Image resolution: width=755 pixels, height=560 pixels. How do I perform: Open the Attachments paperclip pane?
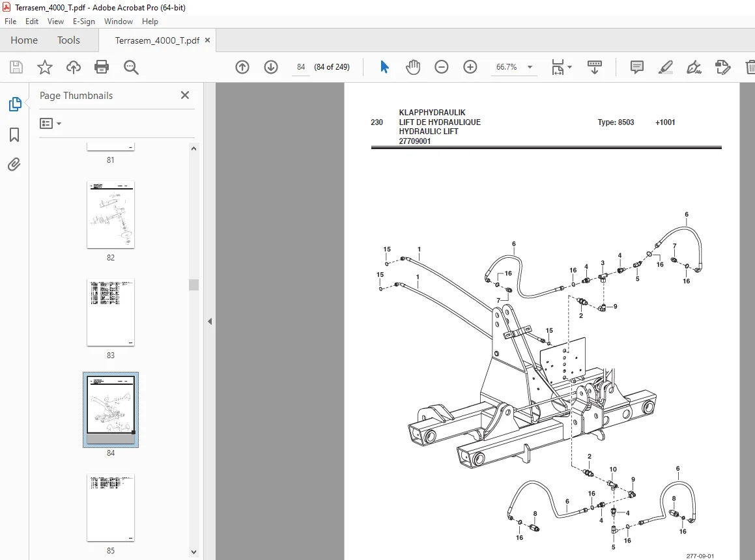(14, 165)
